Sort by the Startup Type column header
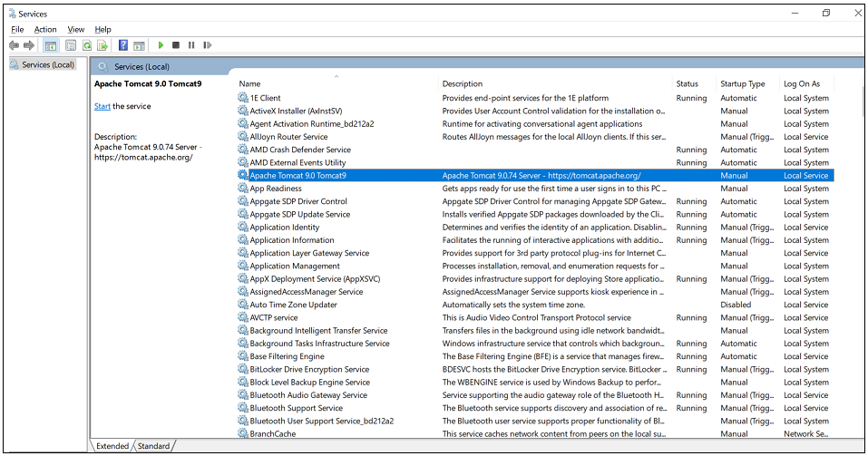The width and height of the screenshot is (868, 456). (744, 83)
